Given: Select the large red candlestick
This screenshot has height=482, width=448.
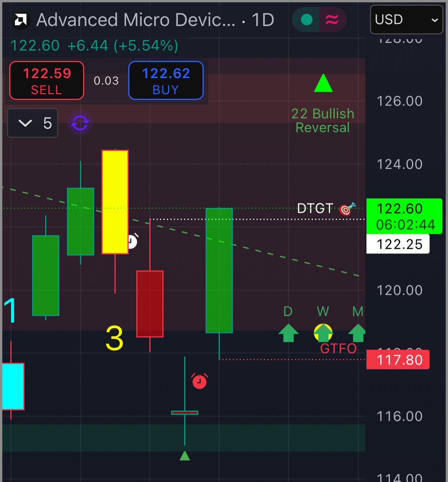Looking at the screenshot, I should coord(150,304).
